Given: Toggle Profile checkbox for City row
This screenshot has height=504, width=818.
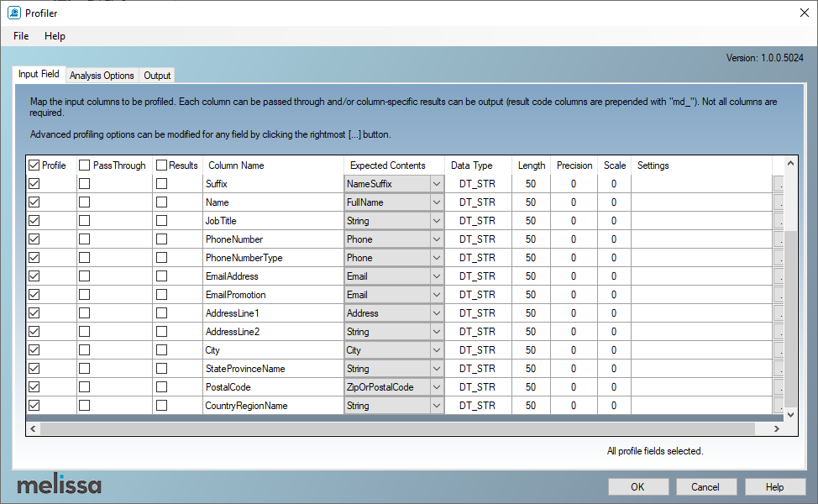Looking at the screenshot, I should (x=34, y=350).
